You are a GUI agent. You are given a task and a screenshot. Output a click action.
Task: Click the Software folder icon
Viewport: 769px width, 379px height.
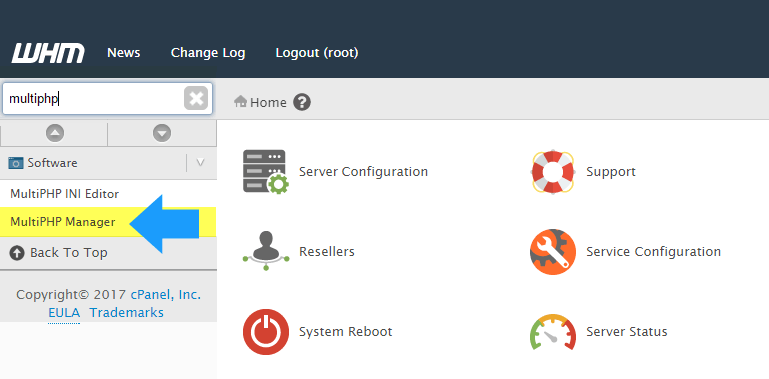(16, 163)
